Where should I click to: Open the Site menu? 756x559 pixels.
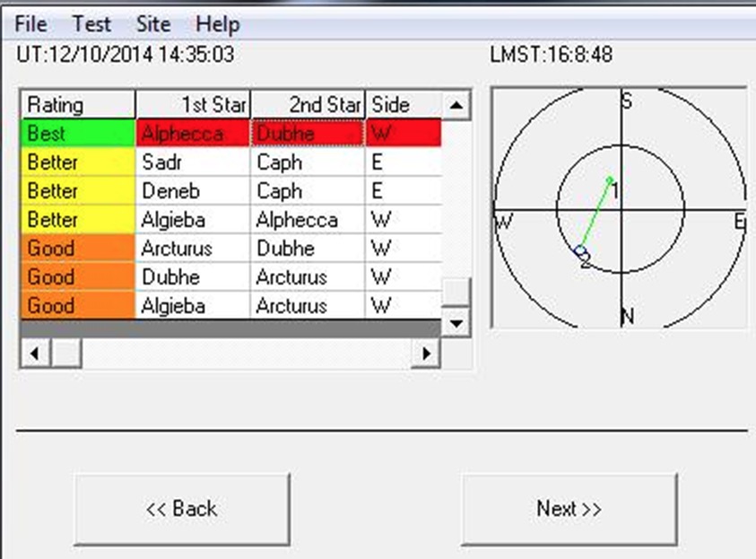(x=153, y=23)
